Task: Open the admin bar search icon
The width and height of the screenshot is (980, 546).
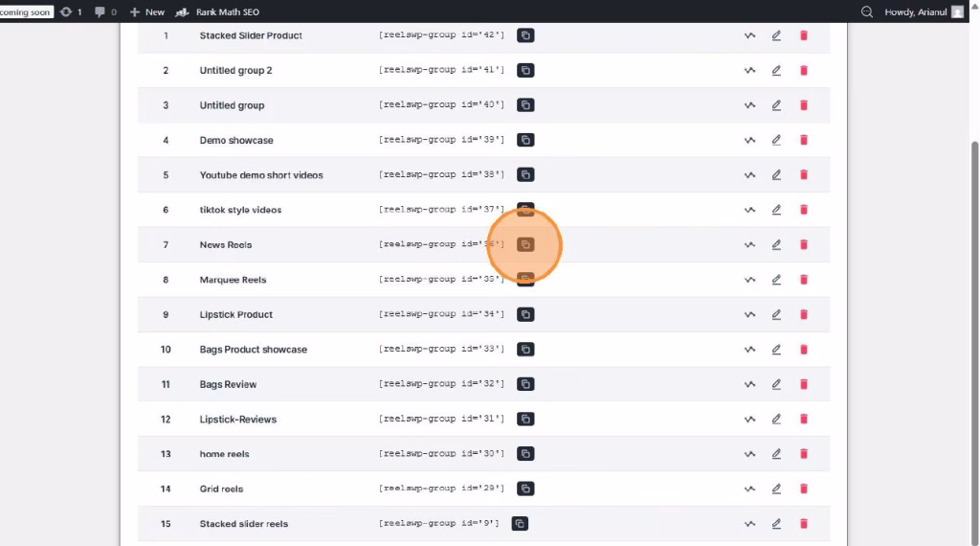Action: (x=867, y=11)
